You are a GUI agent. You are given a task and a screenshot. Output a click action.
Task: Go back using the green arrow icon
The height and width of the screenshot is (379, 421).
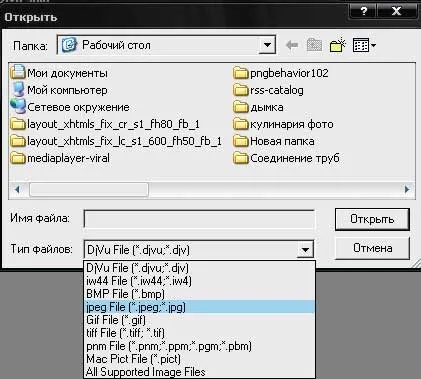(x=292, y=45)
